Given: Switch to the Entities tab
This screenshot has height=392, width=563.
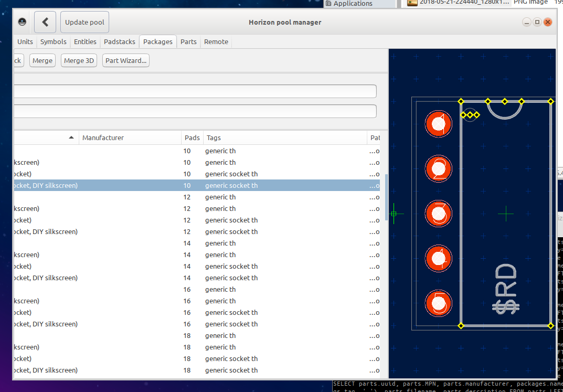Looking at the screenshot, I should click(x=85, y=41).
